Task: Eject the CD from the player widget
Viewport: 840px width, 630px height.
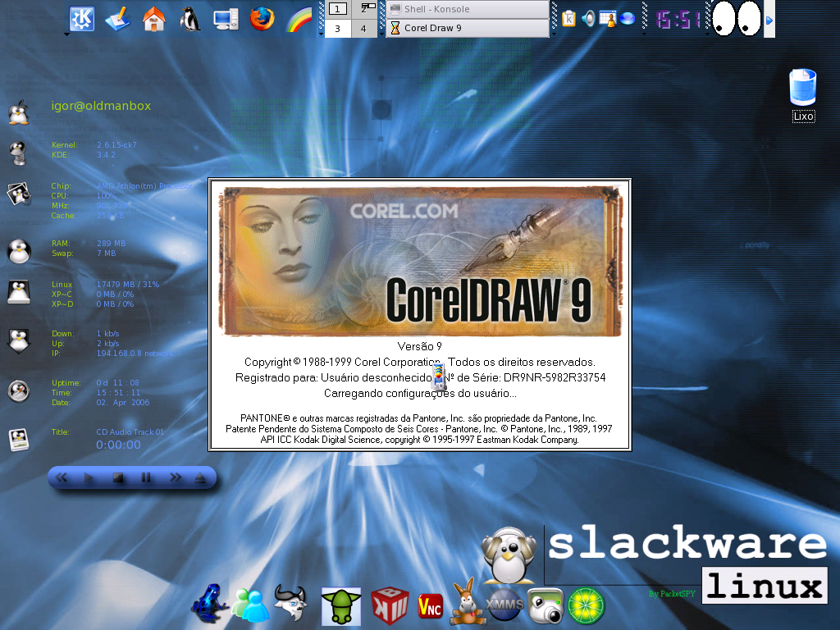Action: pyautogui.click(x=200, y=477)
